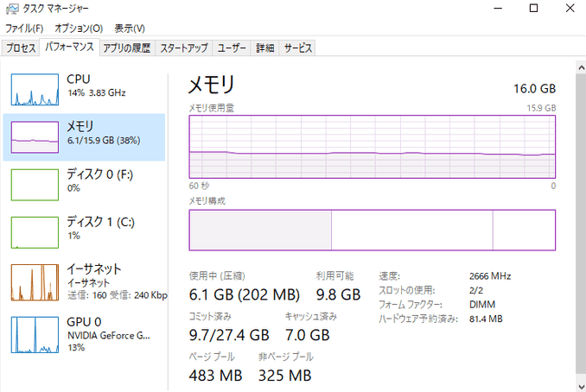Click the ディスク 0 (F:) label
Image resolution: width=586 pixels, height=392 pixels.
point(99,174)
